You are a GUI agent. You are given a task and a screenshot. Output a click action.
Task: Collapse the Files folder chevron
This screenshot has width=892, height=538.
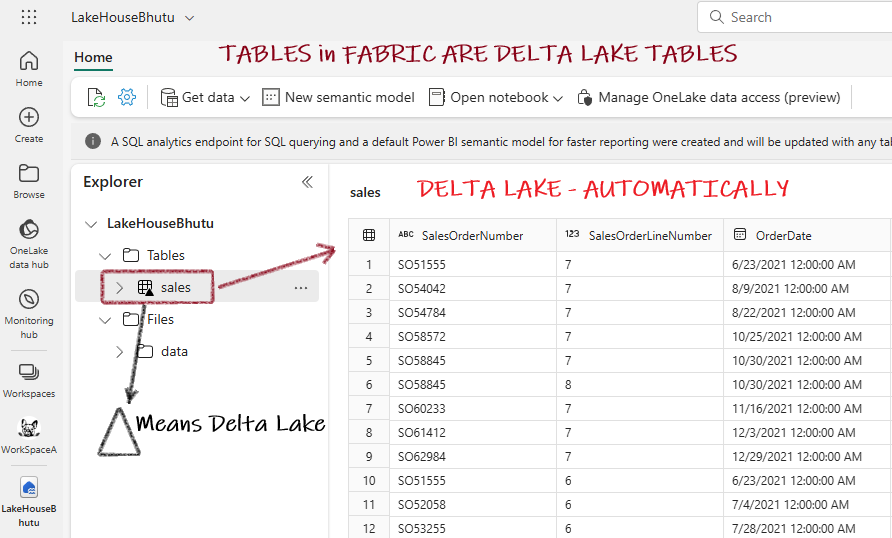(105, 320)
